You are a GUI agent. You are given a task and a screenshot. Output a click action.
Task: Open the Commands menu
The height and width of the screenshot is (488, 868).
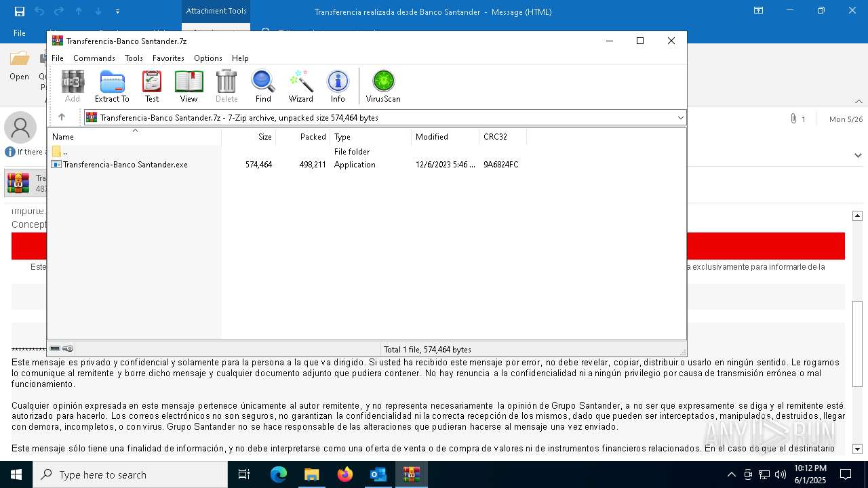coord(94,58)
